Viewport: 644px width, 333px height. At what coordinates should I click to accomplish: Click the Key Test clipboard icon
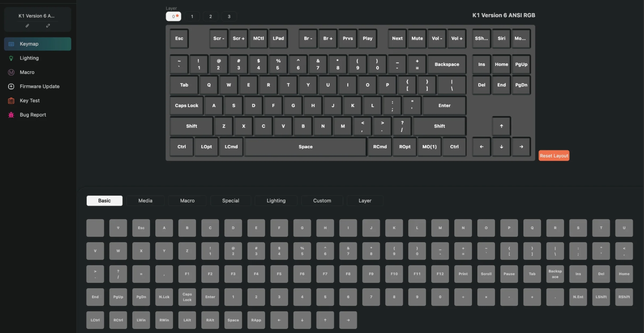click(11, 101)
